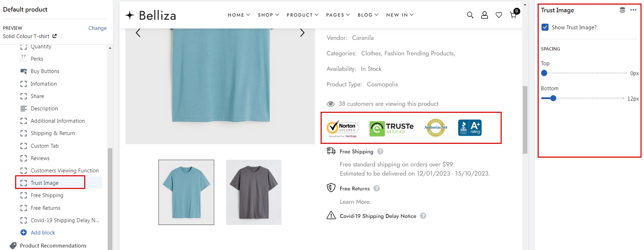The image size is (644, 250).
Task: Expand the PAGES dropdown menu
Action: pos(338,15)
